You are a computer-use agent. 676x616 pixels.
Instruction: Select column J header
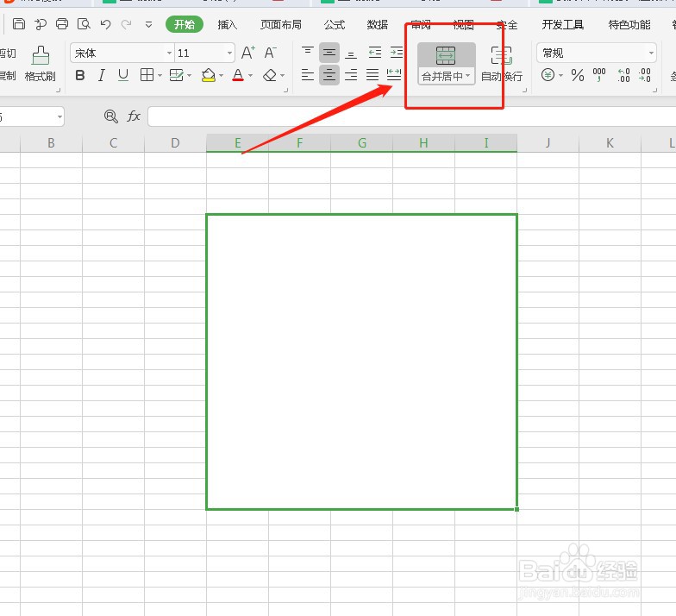coord(548,143)
